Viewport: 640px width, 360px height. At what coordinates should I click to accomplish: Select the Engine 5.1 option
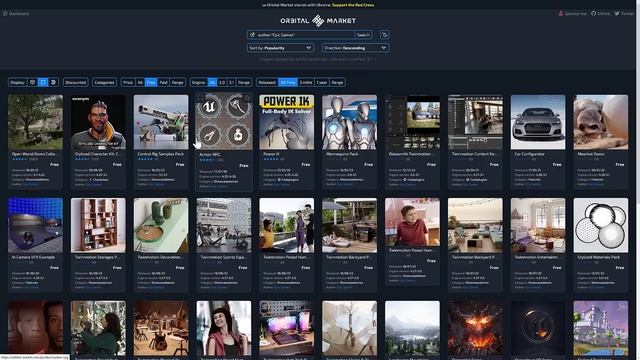coord(231,82)
